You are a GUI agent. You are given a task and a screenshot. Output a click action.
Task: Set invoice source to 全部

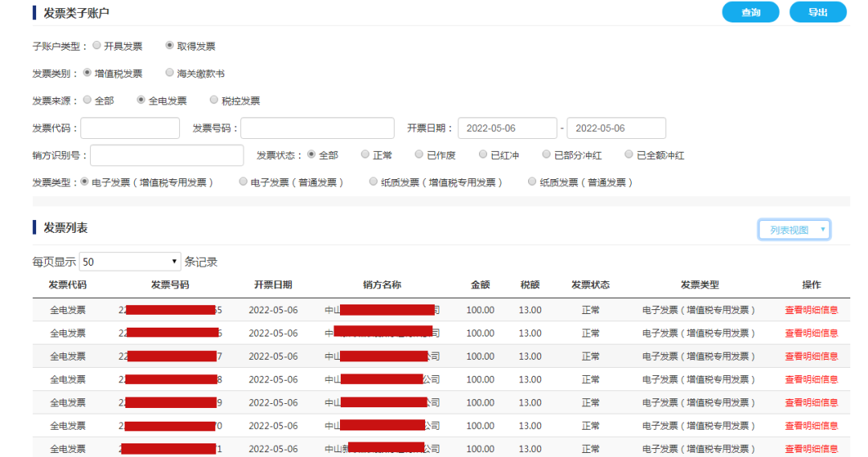click(x=87, y=100)
